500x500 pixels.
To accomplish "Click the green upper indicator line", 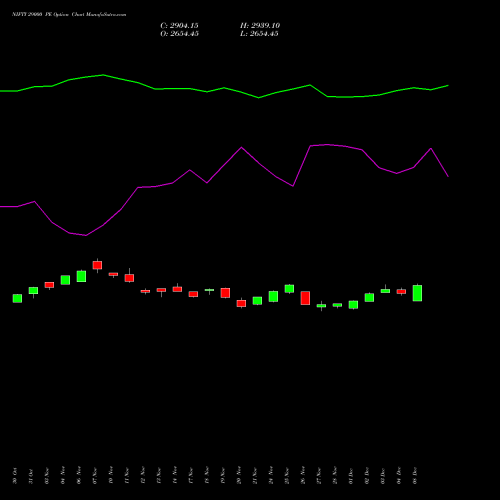I will pos(224,88).
